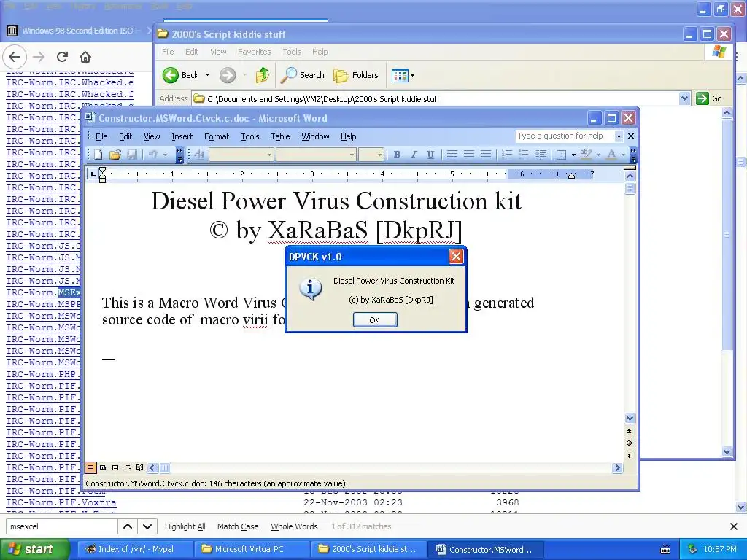747x560 pixels.
Task: Click the Styles and Formatting icon
Action: click(200, 155)
